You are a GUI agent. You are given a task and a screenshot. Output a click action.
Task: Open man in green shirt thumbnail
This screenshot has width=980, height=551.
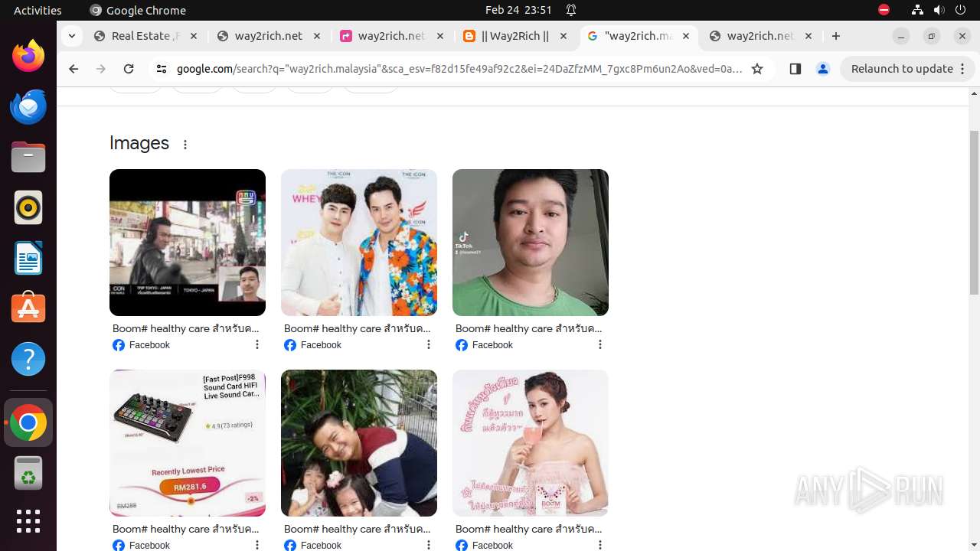[531, 243]
